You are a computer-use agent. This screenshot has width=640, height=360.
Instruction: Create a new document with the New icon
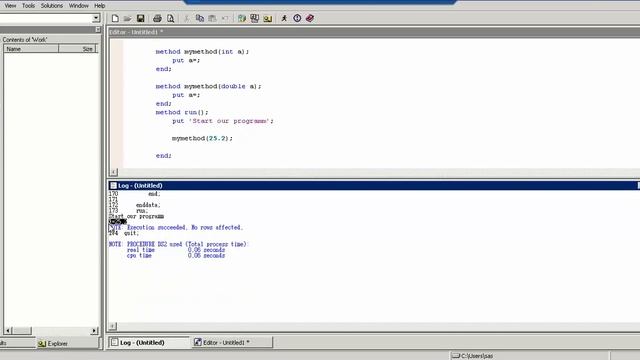(115, 18)
